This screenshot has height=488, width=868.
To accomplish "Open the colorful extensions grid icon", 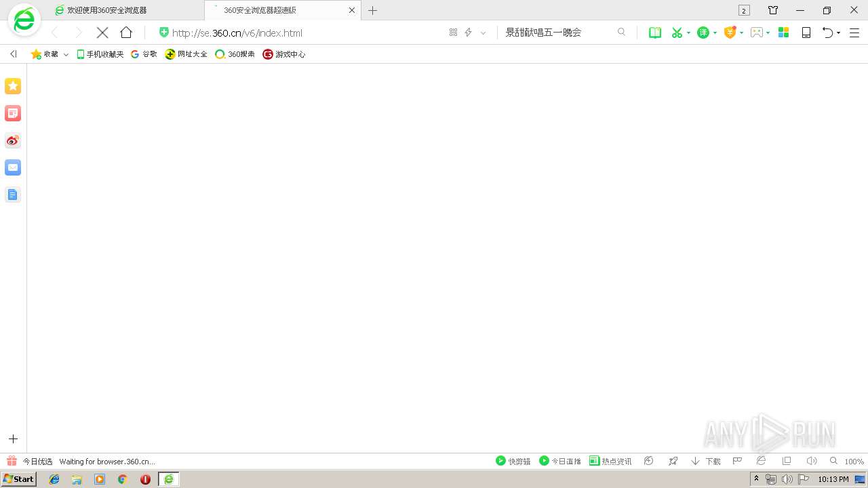I will tap(783, 33).
